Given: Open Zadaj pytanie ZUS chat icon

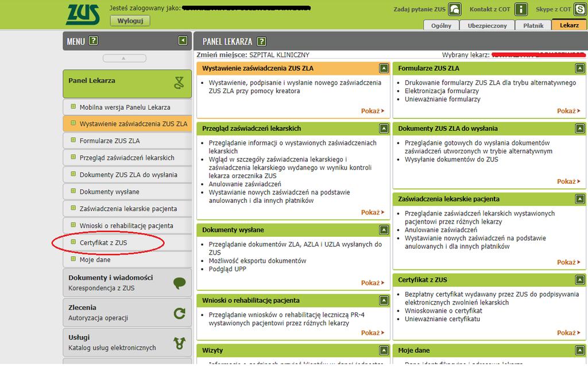Looking at the screenshot, I should pyautogui.click(x=455, y=9).
